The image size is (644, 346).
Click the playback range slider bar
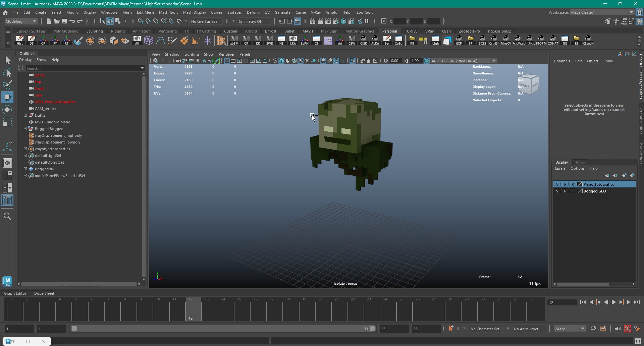pos(223,329)
